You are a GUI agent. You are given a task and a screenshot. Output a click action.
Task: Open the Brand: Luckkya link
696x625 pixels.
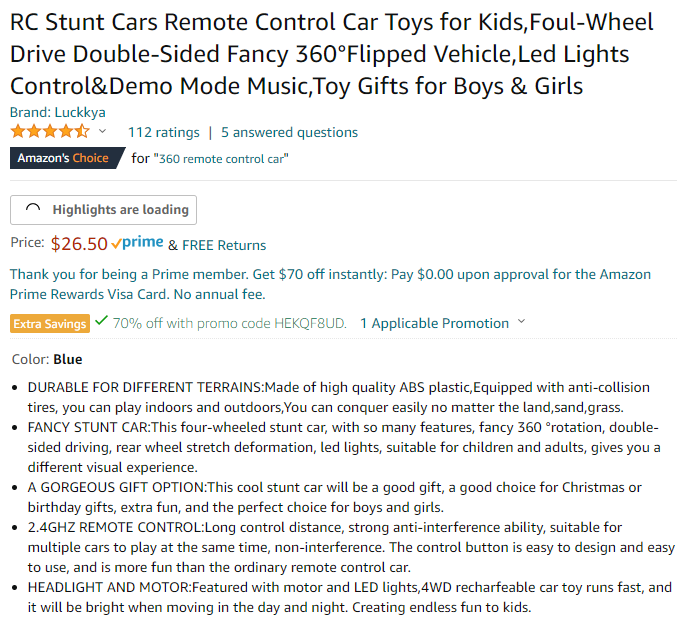click(58, 112)
